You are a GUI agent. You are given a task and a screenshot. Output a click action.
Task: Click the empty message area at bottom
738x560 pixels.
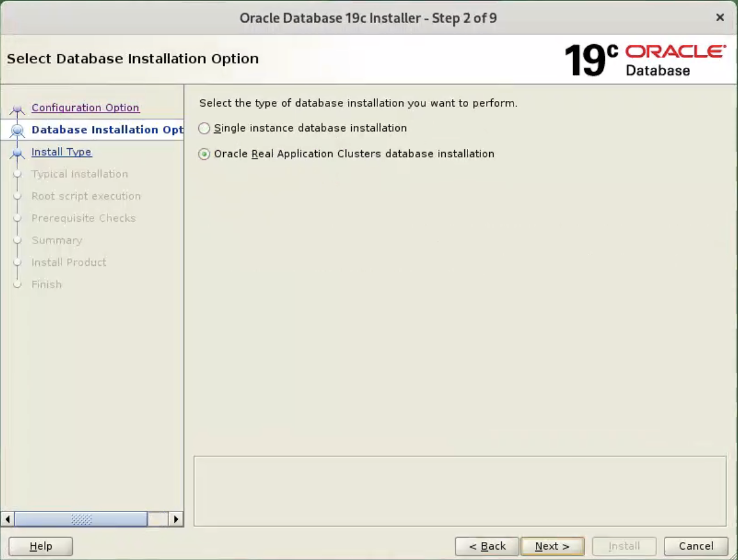460,491
